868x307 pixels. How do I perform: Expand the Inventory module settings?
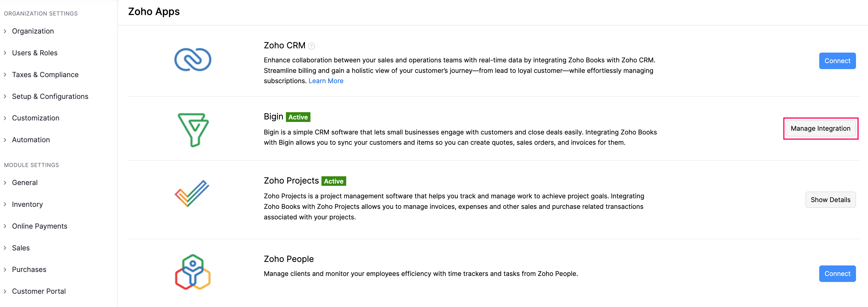pos(27,204)
